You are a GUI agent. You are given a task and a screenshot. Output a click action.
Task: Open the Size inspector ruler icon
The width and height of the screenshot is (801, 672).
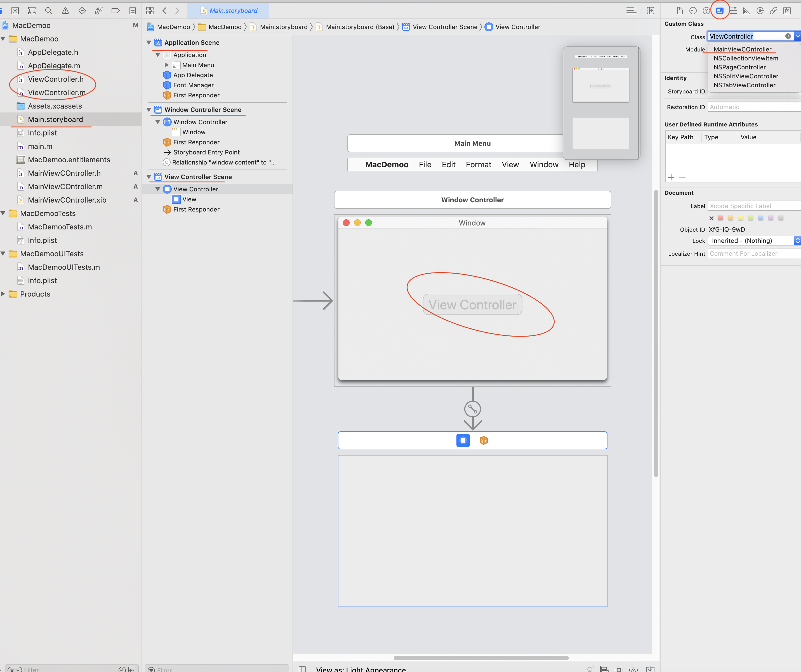pos(746,11)
